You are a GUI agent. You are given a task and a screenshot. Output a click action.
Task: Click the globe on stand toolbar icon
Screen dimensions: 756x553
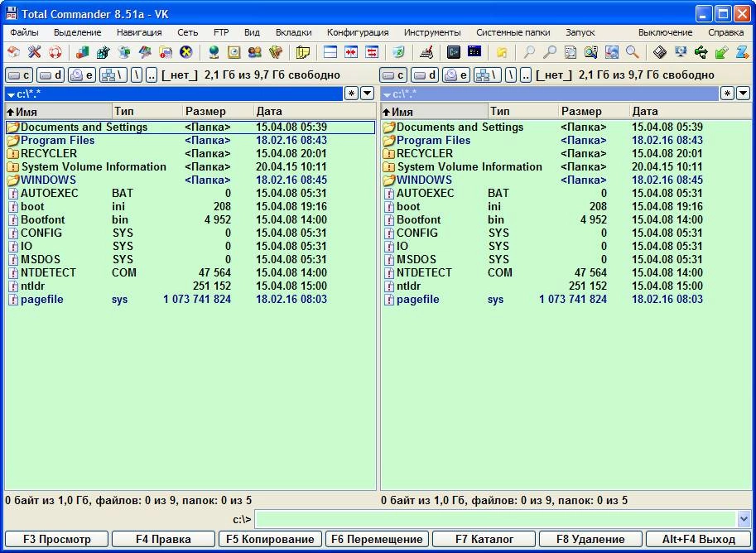(x=214, y=51)
